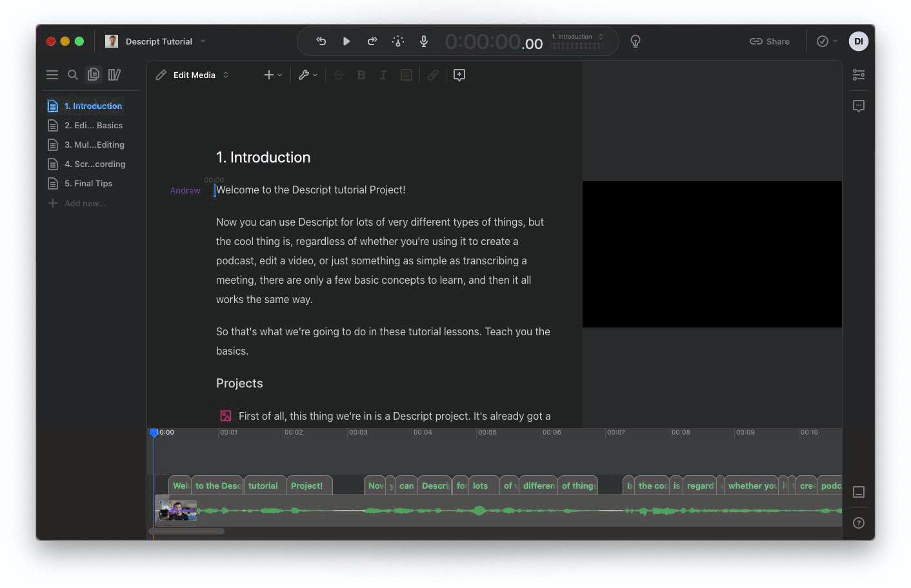911x588 pixels.
Task: Select the 'whether you' word clip
Action: click(752, 485)
